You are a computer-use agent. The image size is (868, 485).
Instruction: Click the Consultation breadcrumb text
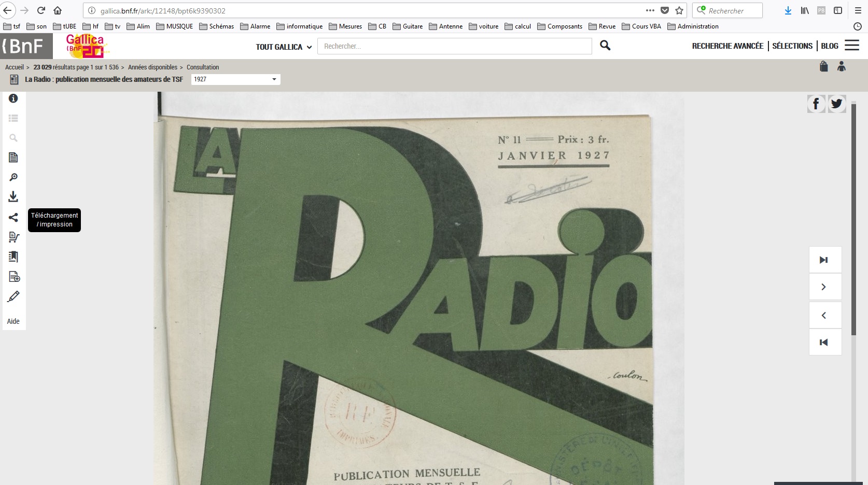pos(203,67)
